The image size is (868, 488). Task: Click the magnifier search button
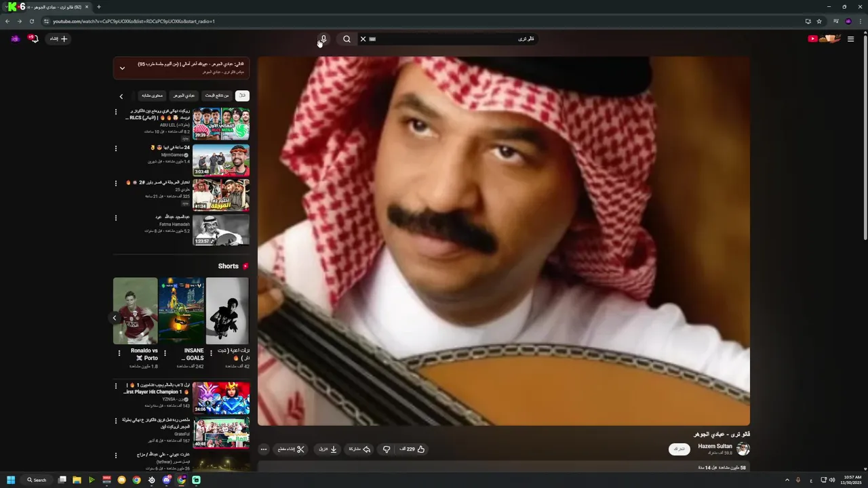pyautogui.click(x=347, y=39)
